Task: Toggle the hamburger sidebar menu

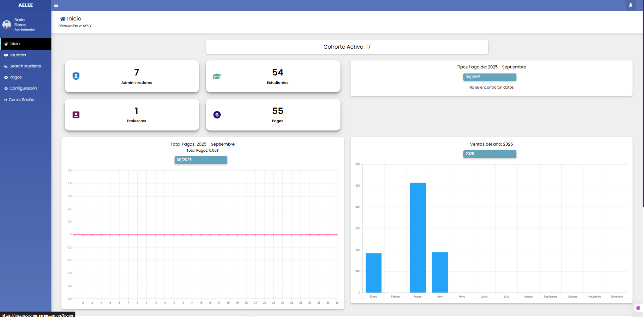Action: [56, 5]
